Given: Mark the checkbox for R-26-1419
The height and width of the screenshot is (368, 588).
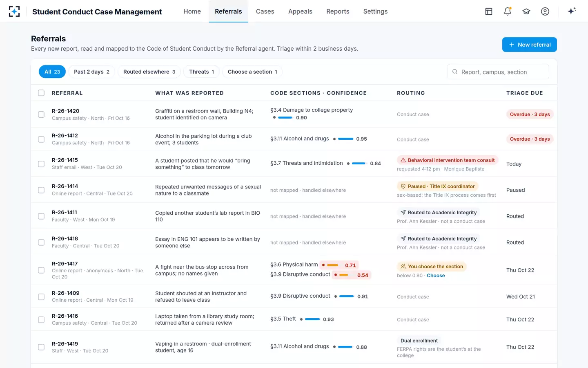Looking at the screenshot, I should tap(41, 347).
